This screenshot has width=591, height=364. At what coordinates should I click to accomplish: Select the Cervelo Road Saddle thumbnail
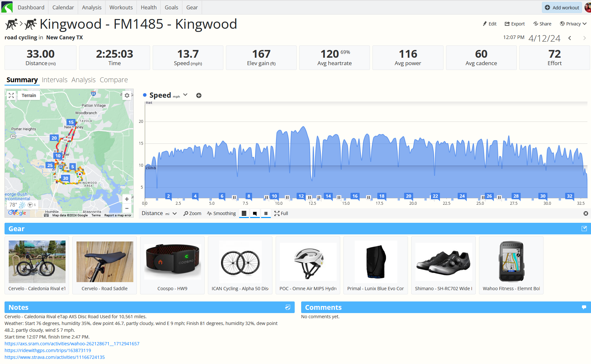[x=105, y=265]
